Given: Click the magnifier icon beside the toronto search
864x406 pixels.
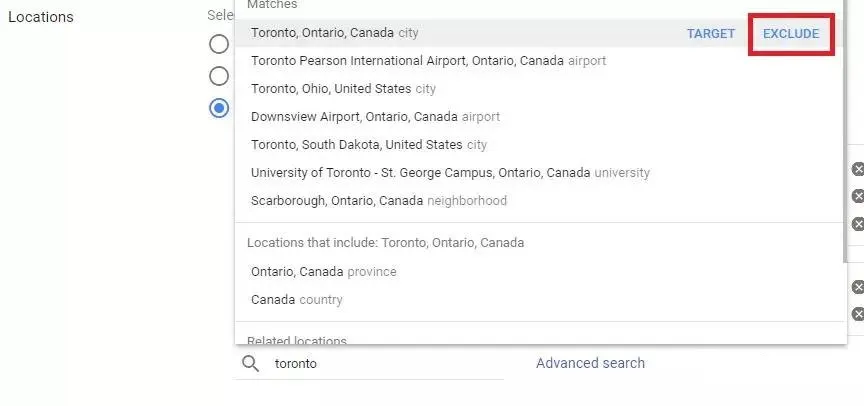Looking at the screenshot, I should (x=251, y=364).
